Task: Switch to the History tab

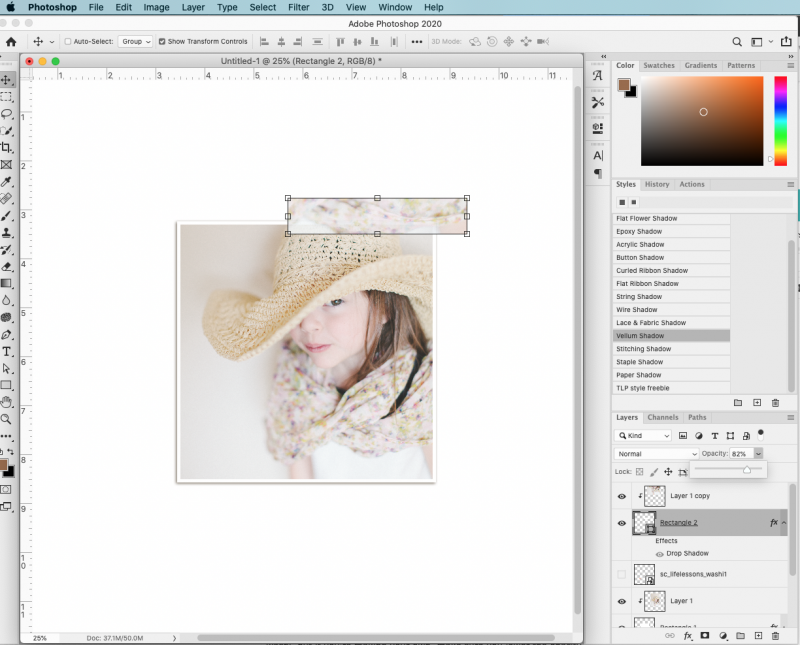Action: point(657,184)
